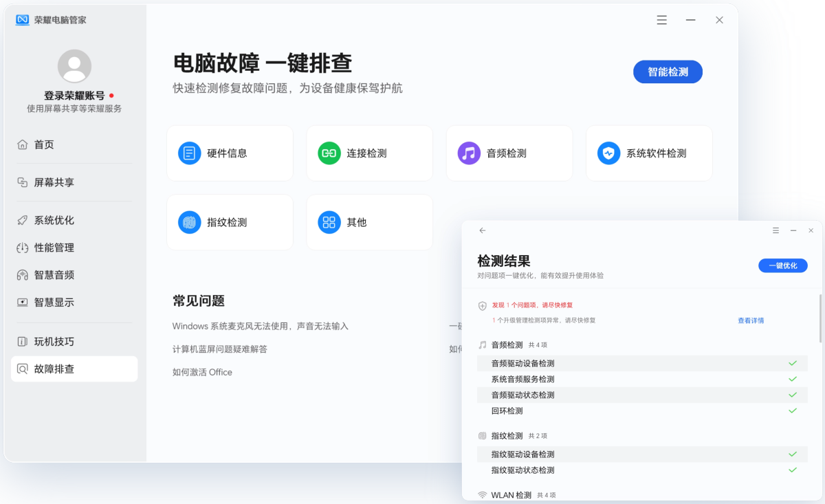Click the 1 个升级管理检测项异常 text
The width and height of the screenshot is (825, 504).
(x=543, y=320)
